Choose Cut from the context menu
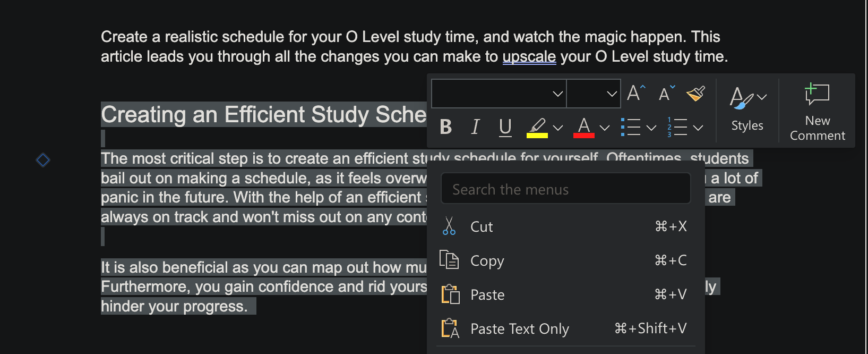Image resolution: width=868 pixels, height=354 pixels. tap(482, 227)
